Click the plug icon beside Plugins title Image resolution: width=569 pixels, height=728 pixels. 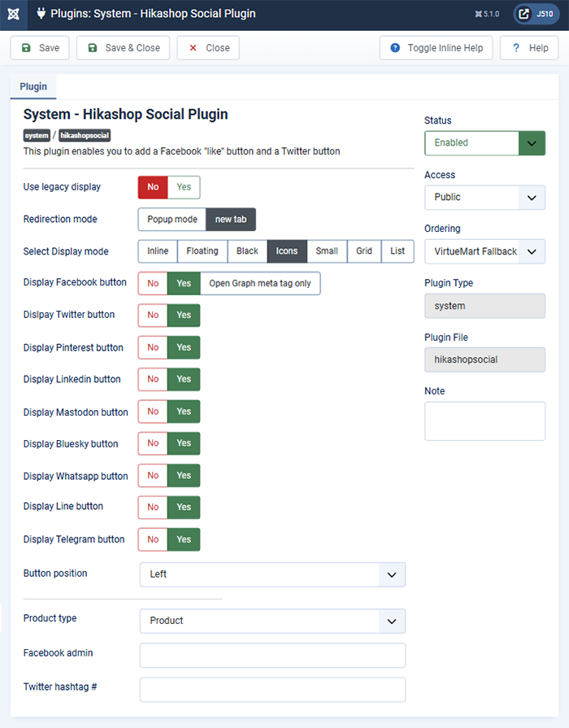pos(41,14)
